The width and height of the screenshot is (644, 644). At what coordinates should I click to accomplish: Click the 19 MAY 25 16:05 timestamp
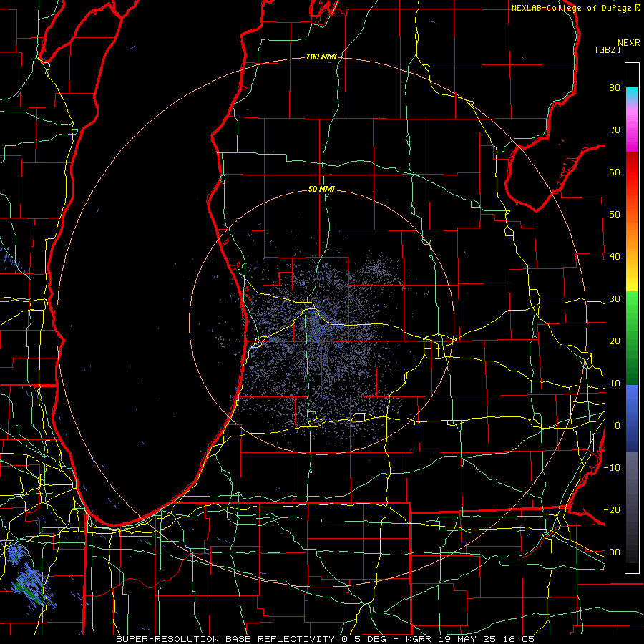click(487, 639)
